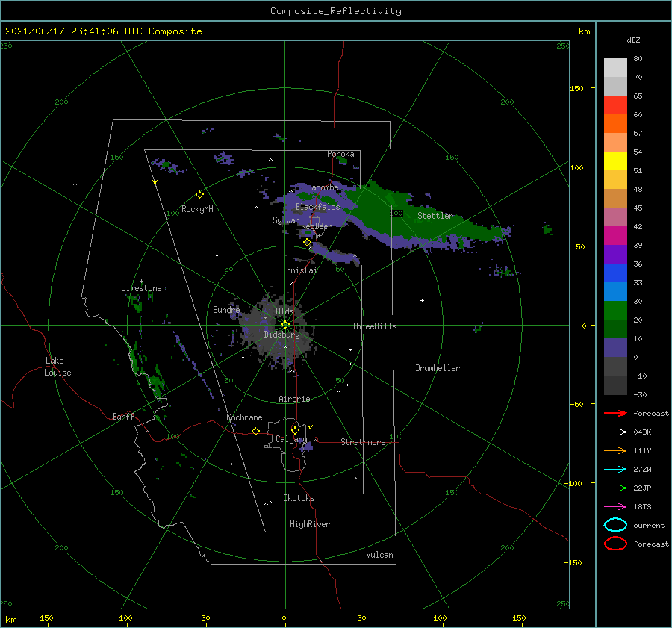Click the Okotoks town label
The width and height of the screenshot is (672, 628).
coord(299,498)
